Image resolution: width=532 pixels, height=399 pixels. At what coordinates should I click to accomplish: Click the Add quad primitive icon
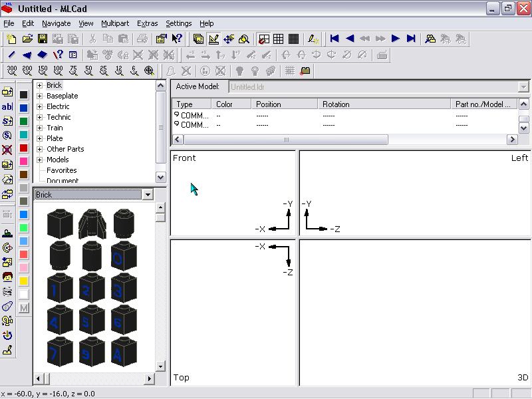[43, 55]
